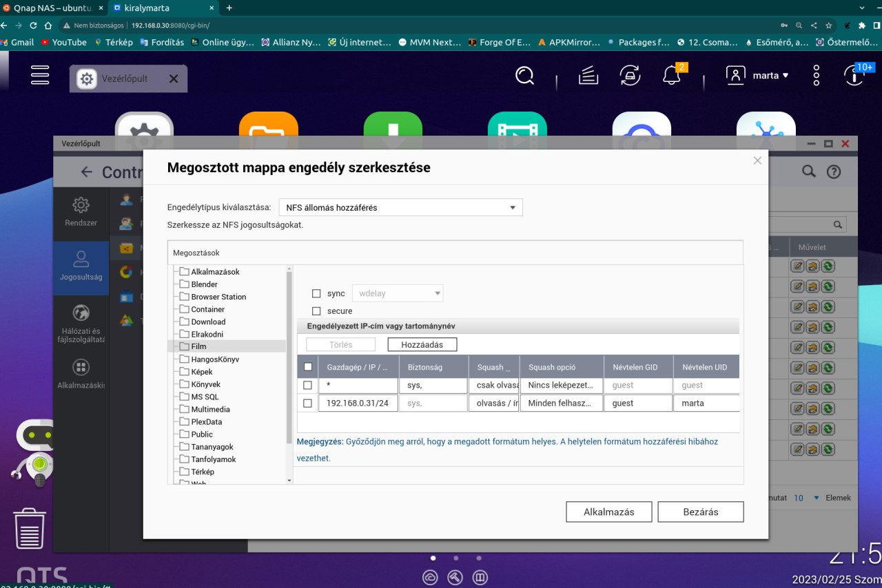Image resolution: width=882 pixels, height=588 pixels.
Task: Tick the checkbox for 192.168.0.31/24 row
Action: pyautogui.click(x=308, y=403)
